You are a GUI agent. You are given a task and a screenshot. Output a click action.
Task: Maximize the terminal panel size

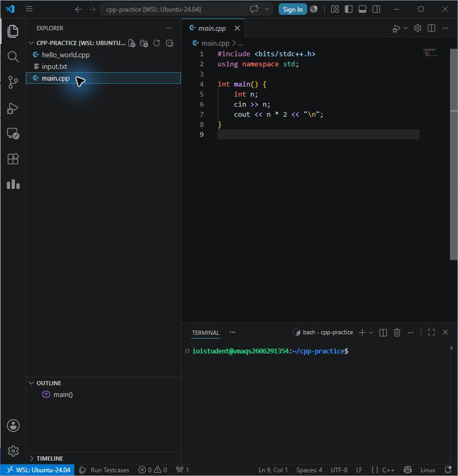click(x=431, y=332)
